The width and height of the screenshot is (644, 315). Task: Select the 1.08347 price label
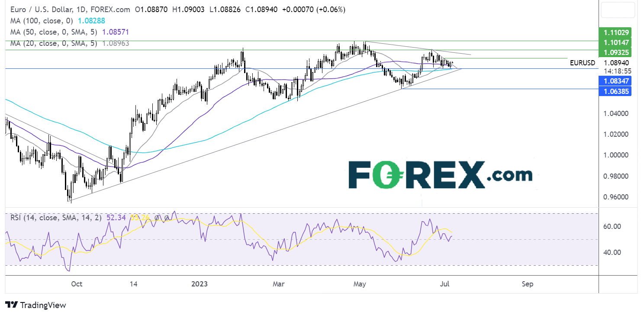point(616,80)
